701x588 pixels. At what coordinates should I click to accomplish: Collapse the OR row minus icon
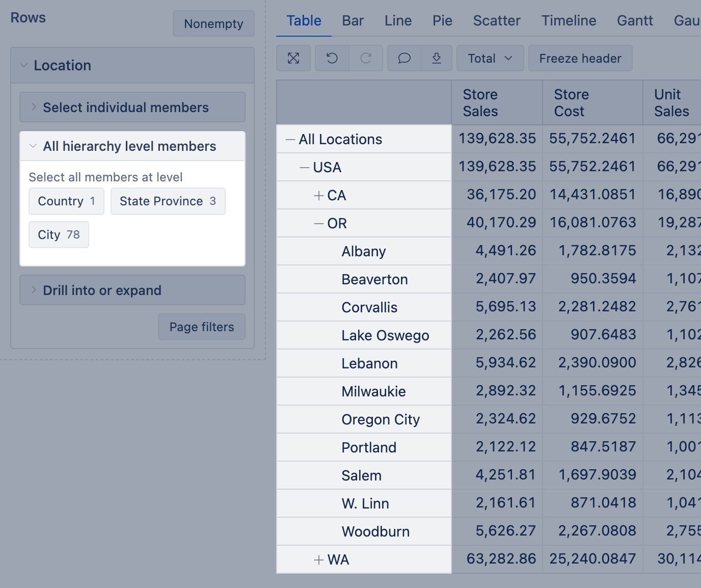(319, 224)
